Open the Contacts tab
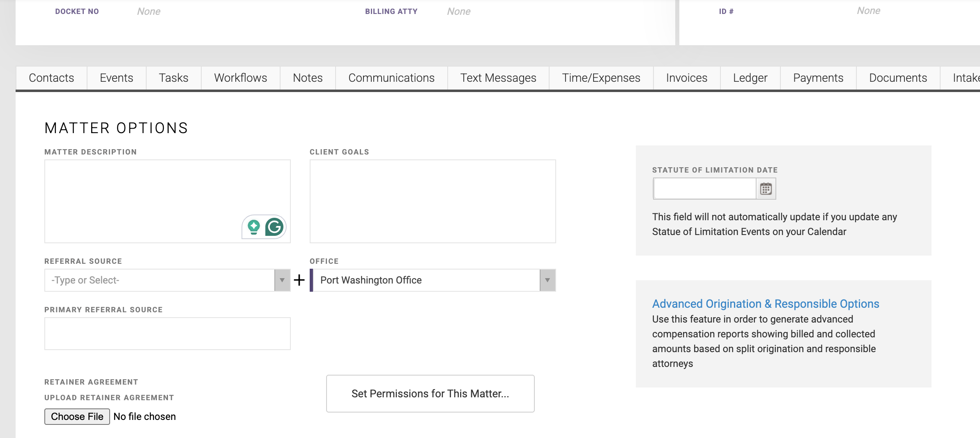Image resolution: width=980 pixels, height=438 pixels. tap(51, 78)
